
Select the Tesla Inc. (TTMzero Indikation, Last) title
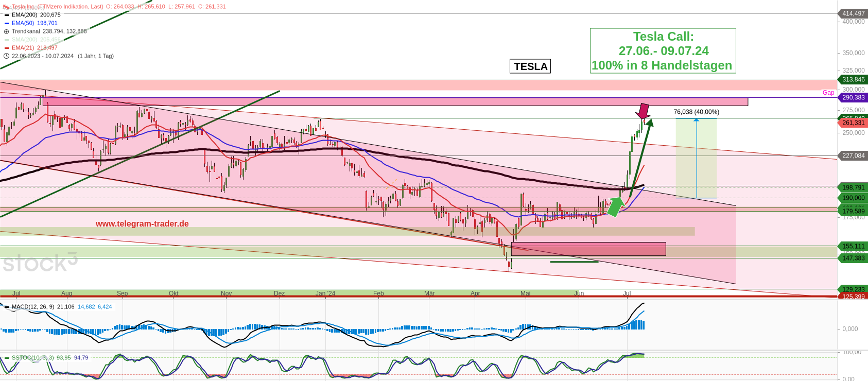tap(58, 7)
